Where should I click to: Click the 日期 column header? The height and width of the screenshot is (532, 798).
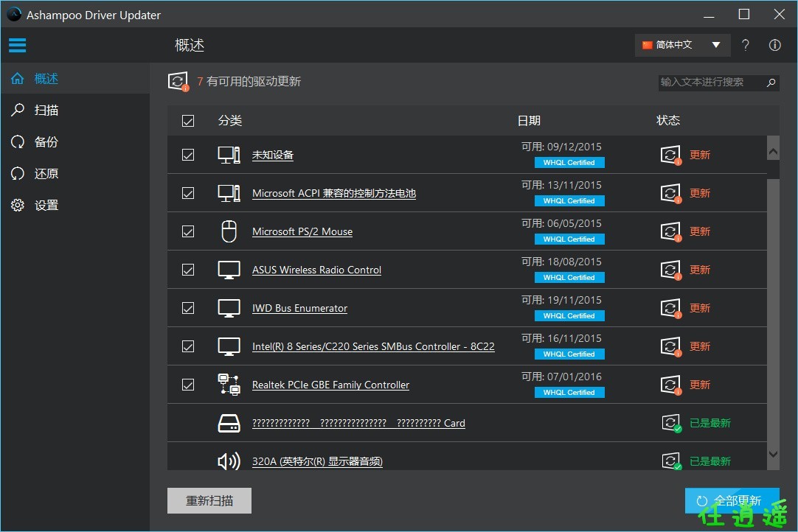coord(529,121)
